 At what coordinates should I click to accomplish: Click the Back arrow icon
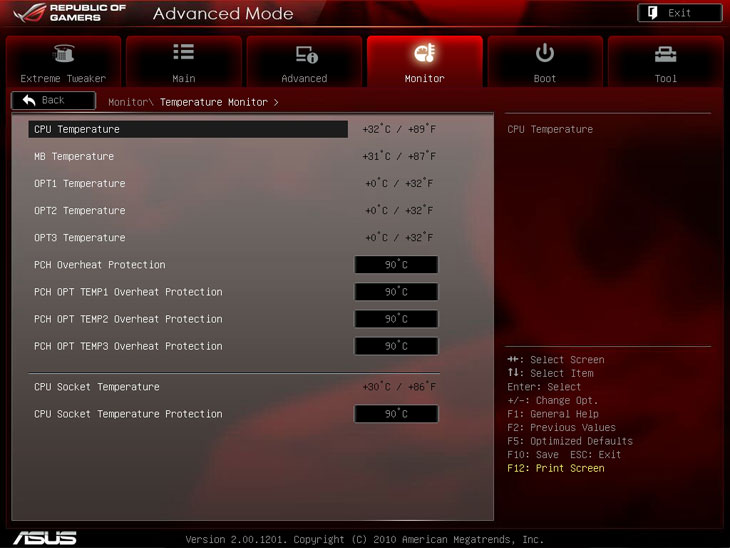coord(29,100)
